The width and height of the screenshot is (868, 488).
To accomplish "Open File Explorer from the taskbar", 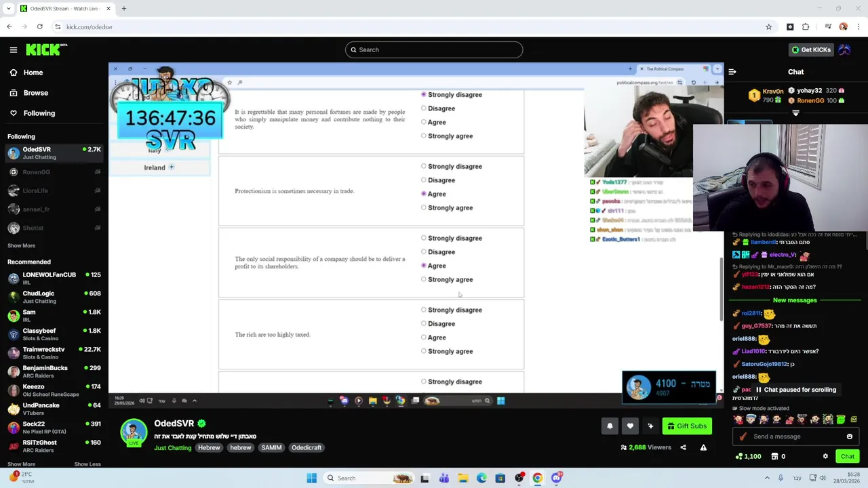I will tap(462, 478).
